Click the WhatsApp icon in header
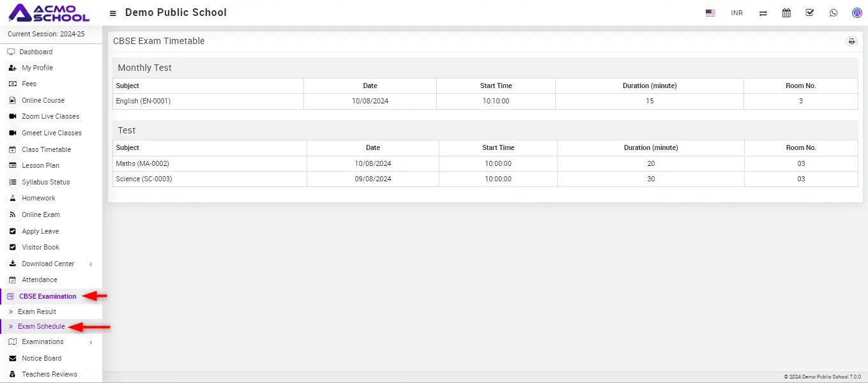 (834, 13)
